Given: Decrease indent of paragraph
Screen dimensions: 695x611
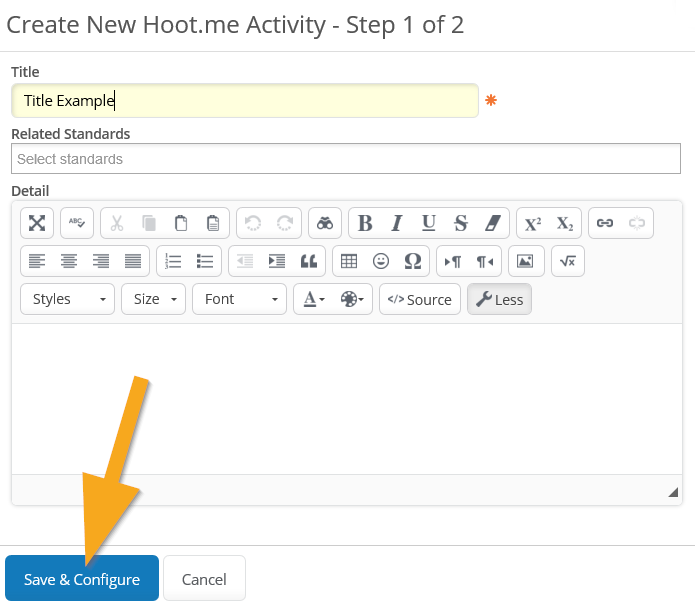Looking at the screenshot, I should pyautogui.click(x=245, y=261).
